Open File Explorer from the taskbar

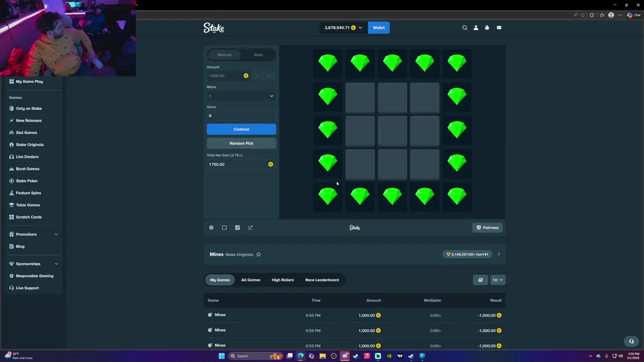(x=323, y=356)
